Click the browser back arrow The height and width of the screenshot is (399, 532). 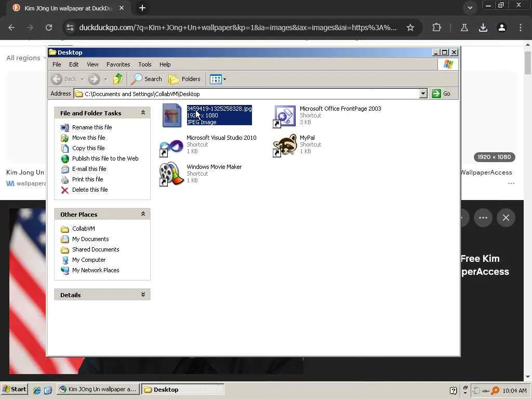click(11, 28)
